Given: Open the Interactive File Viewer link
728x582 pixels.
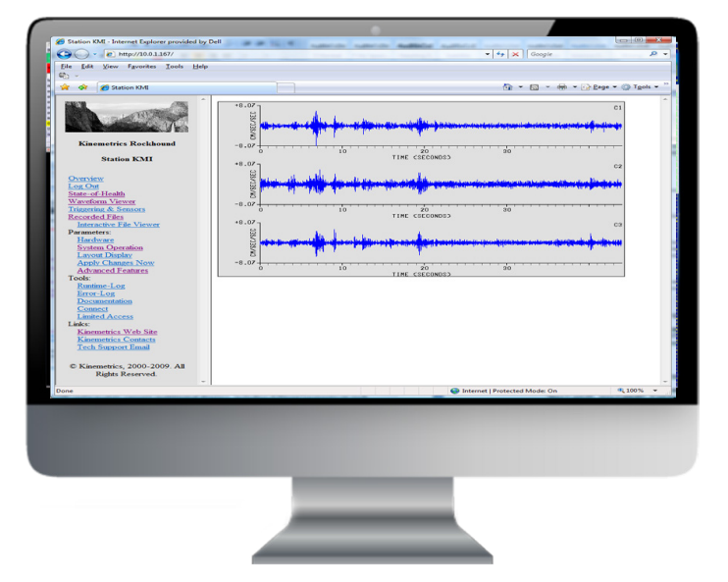Looking at the screenshot, I should [119, 225].
